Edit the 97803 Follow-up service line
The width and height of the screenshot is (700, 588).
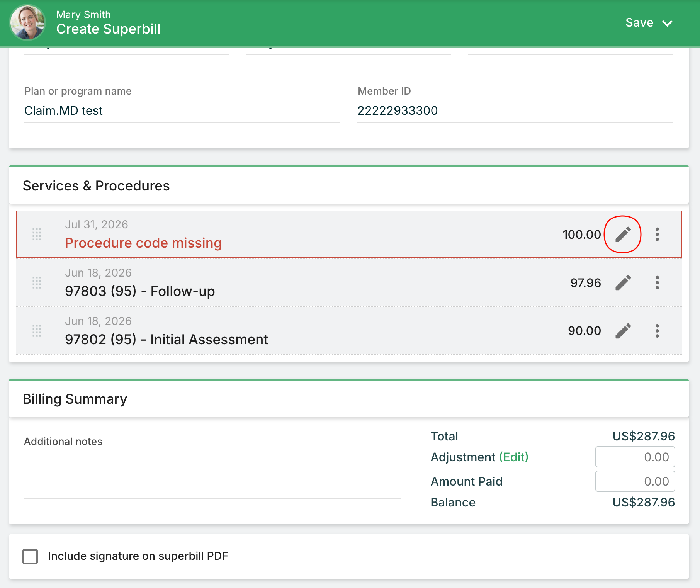click(x=623, y=283)
